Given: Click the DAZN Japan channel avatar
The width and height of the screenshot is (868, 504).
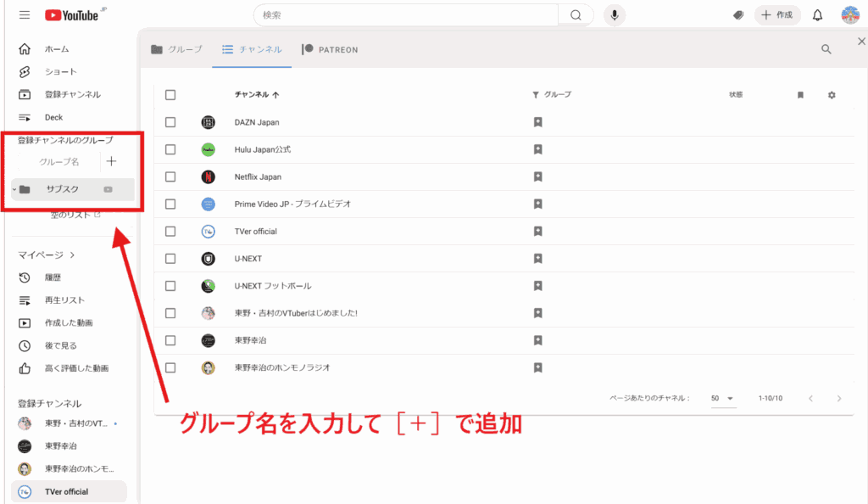Looking at the screenshot, I should pos(209,122).
